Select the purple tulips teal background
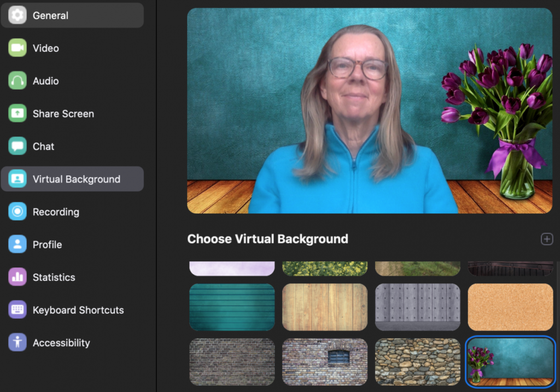This screenshot has width=560, height=392. [x=510, y=361]
